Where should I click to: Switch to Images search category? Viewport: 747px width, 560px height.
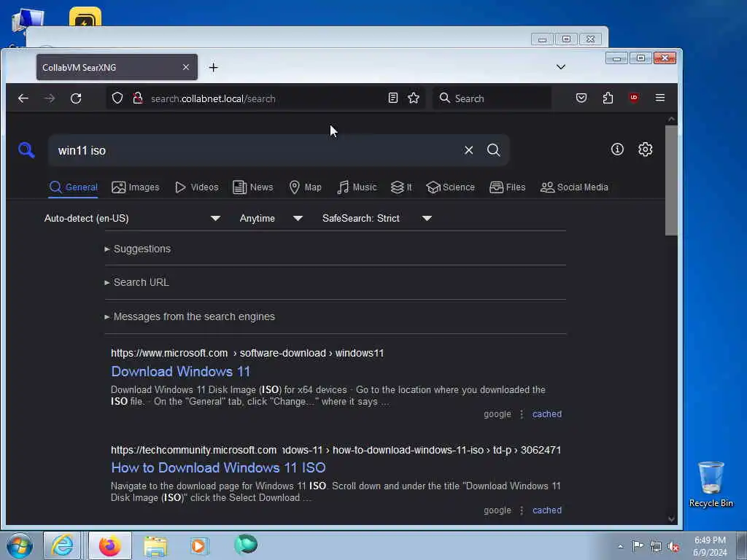pos(135,187)
